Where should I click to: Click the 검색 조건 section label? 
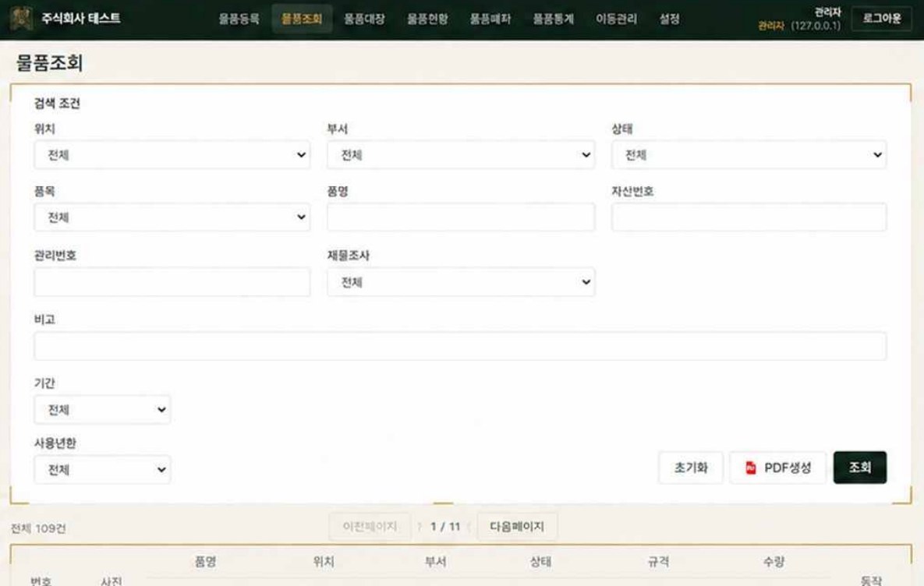[57, 103]
